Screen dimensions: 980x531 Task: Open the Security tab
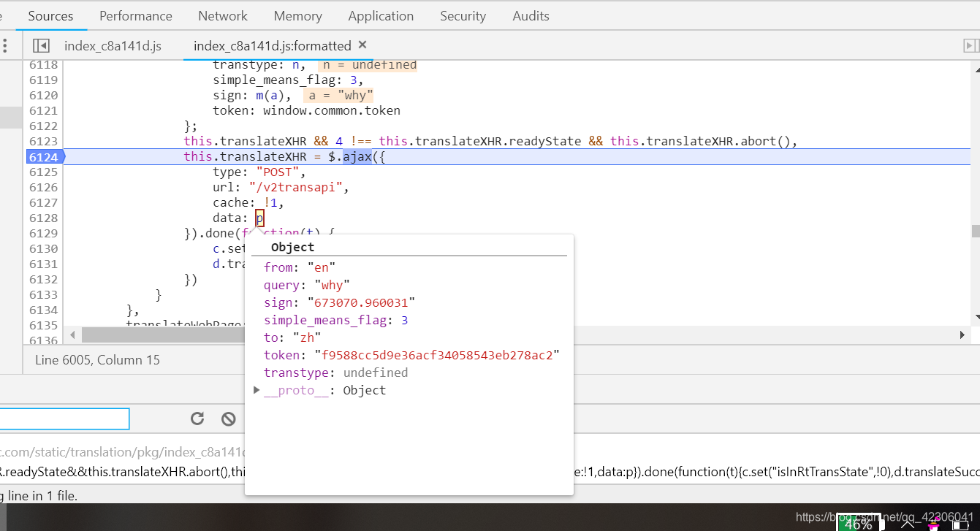point(463,15)
